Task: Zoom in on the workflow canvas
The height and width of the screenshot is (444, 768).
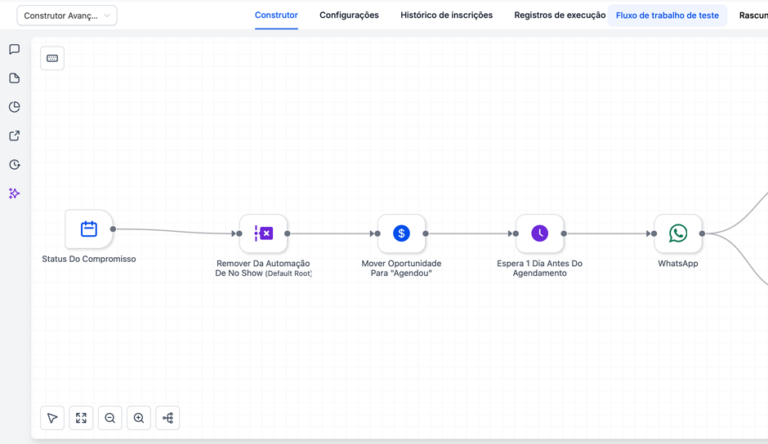Action: 139,418
